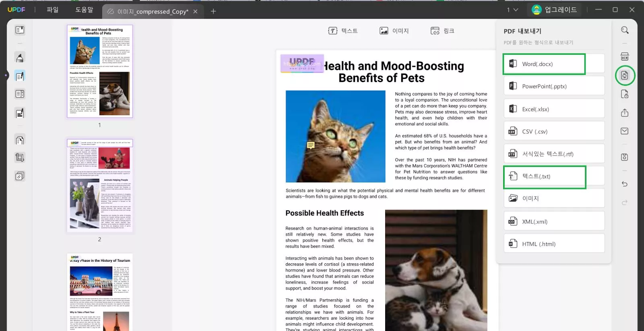644x331 pixels.
Task: Export the PDF as Word(.docx)
Action: pos(554,64)
